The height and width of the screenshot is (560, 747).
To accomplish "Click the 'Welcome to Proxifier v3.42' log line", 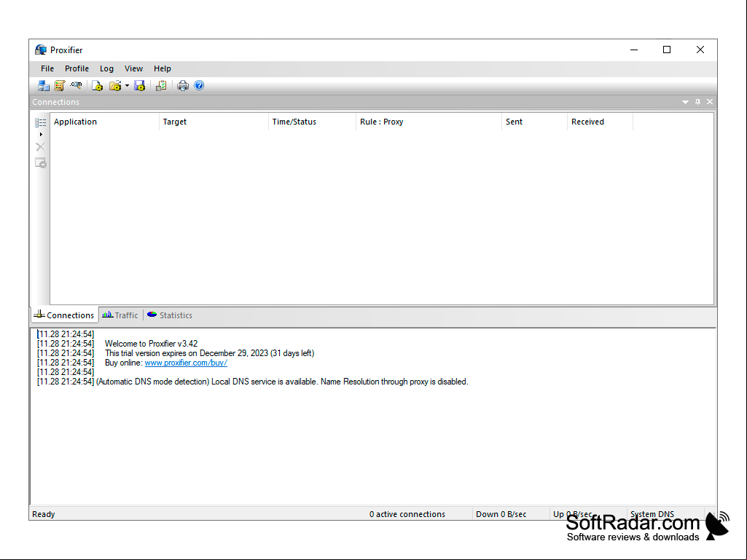I will (151, 344).
